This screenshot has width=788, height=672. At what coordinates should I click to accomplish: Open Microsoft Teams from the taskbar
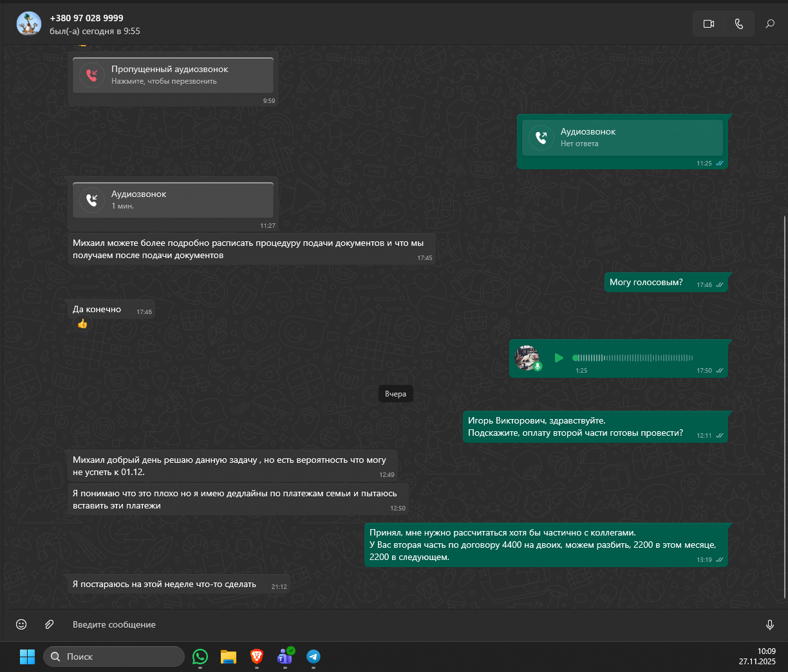click(x=285, y=657)
